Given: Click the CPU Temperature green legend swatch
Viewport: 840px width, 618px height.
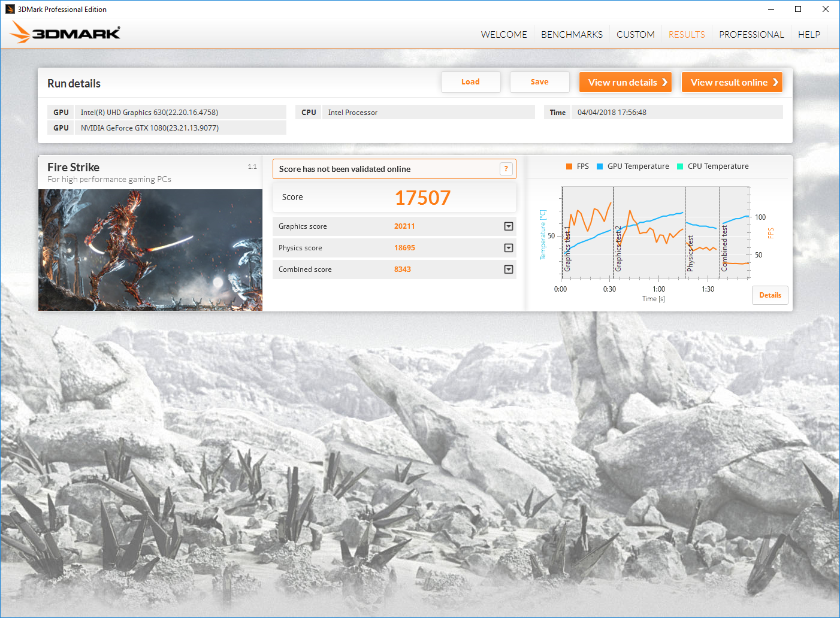Looking at the screenshot, I should (x=680, y=166).
